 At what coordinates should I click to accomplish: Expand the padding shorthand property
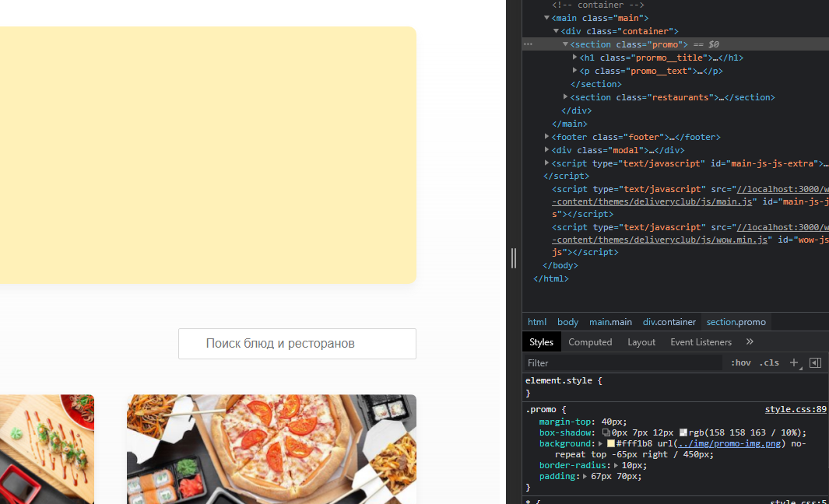click(585, 476)
